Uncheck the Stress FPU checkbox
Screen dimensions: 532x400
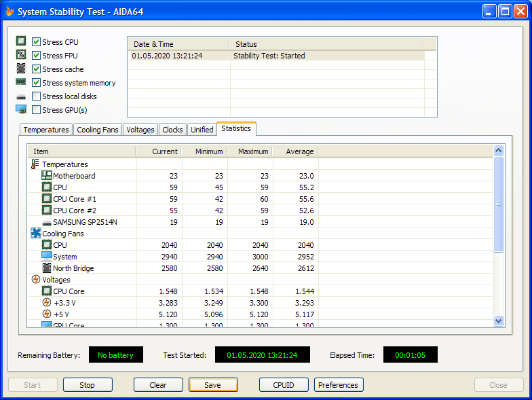pos(37,56)
